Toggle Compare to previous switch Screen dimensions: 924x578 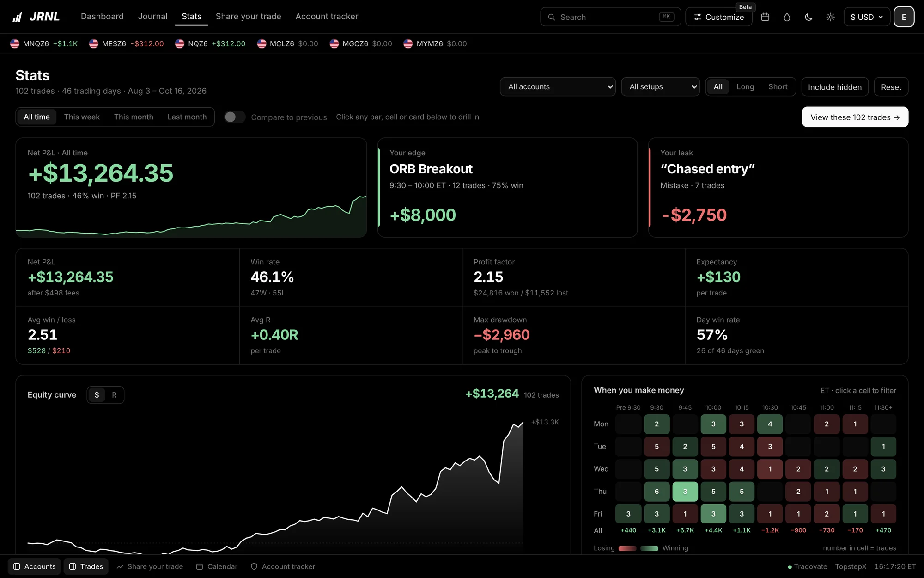(234, 117)
